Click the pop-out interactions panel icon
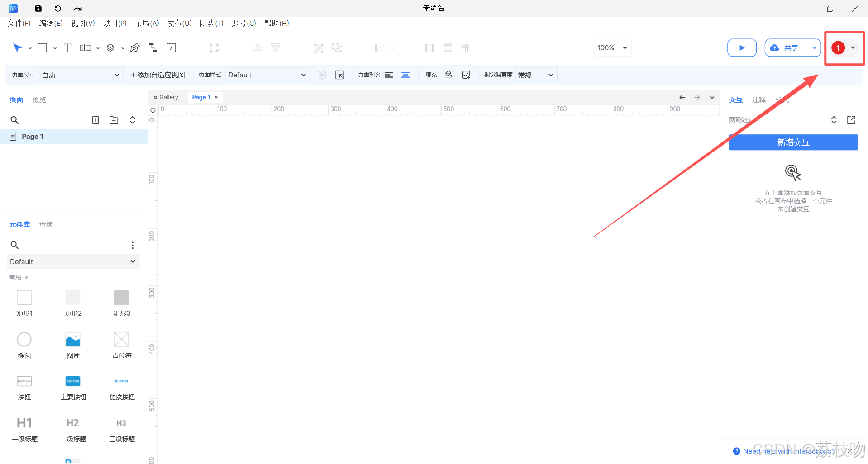Screen dimensions: 868x464 click(x=851, y=120)
